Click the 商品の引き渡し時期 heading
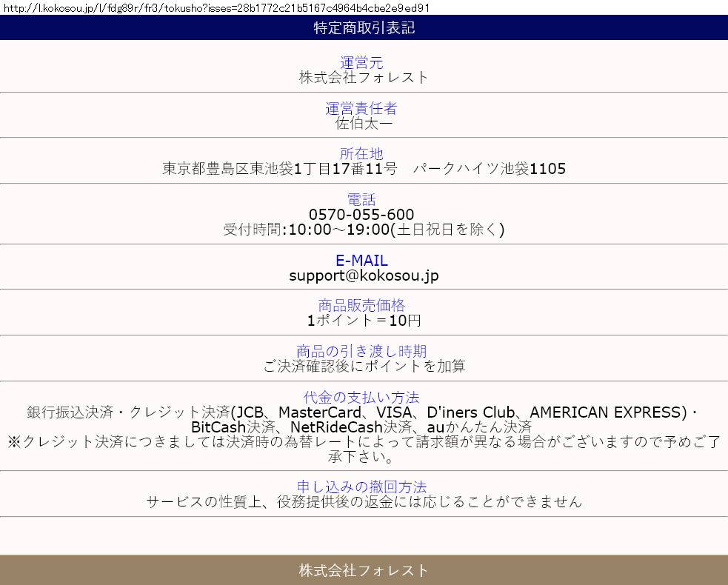The image size is (728, 585). tap(361, 351)
